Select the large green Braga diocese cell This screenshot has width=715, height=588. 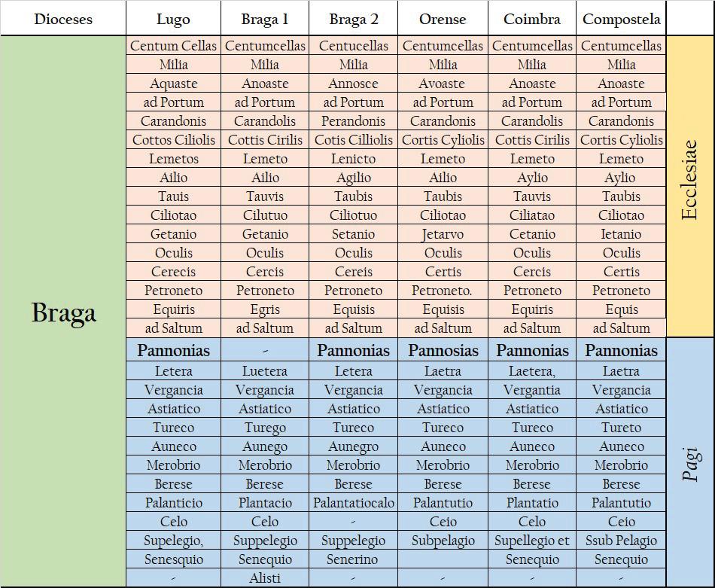(x=63, y=312)
